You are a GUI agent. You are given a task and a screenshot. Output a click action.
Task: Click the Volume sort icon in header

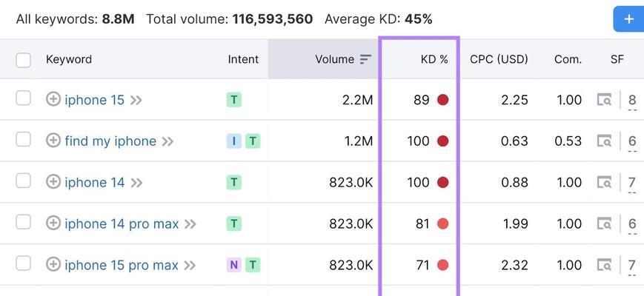pos(365,59)
